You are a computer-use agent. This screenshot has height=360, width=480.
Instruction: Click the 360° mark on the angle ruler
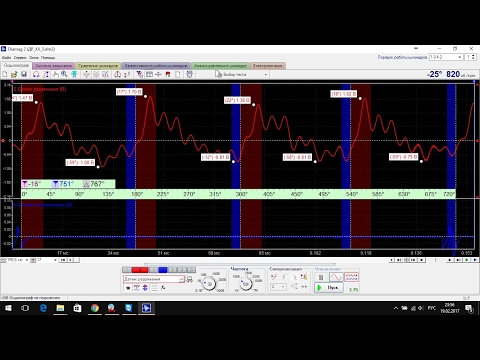tap(242, 194)
